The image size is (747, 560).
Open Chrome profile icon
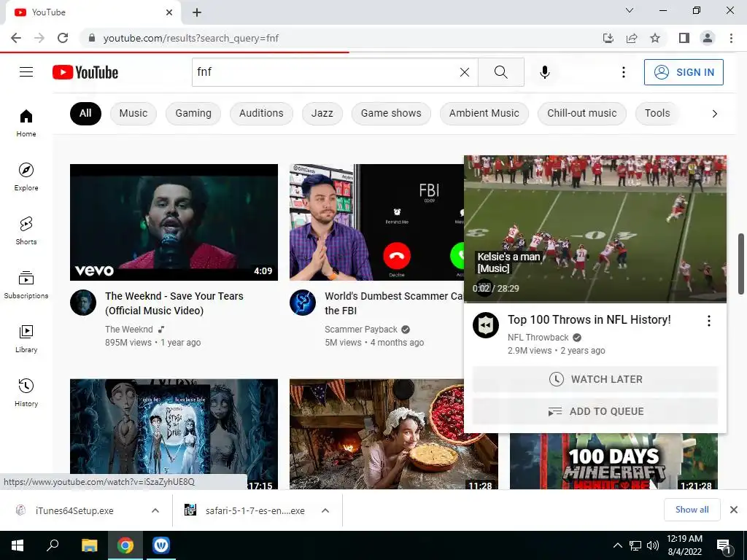(708, 38)
